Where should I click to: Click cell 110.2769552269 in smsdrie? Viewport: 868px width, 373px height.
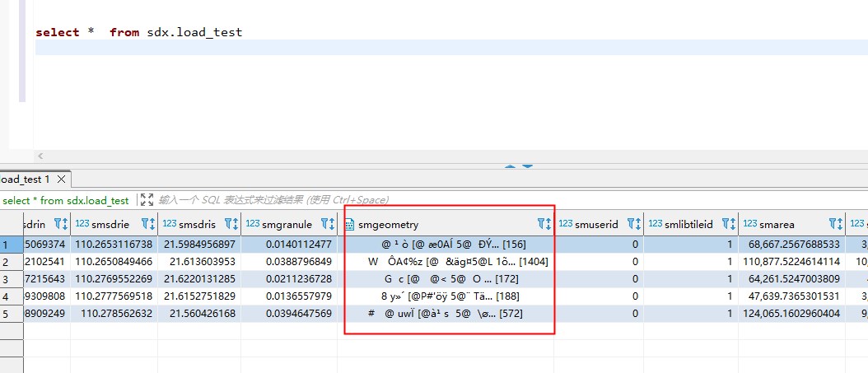pos(114,278)
